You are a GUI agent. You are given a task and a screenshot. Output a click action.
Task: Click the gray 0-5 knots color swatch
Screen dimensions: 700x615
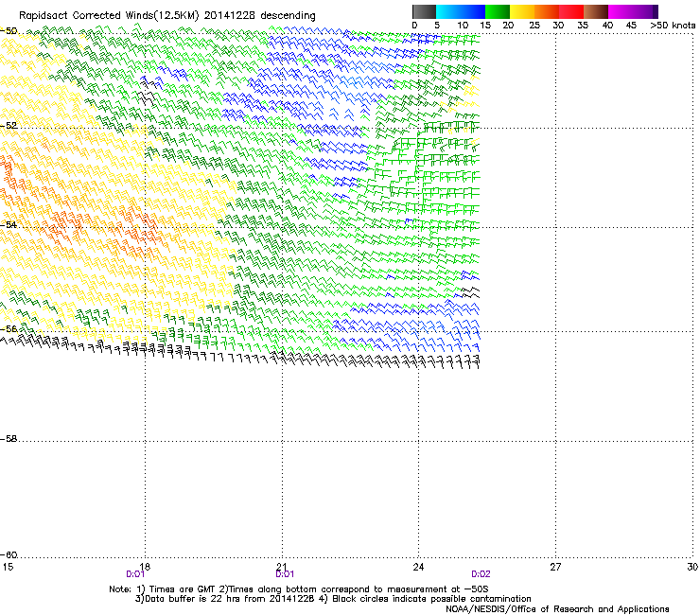[x=424, y=11]
